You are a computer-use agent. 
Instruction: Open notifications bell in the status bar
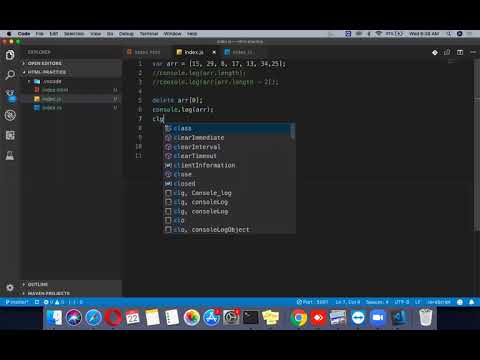click(472, 302)
